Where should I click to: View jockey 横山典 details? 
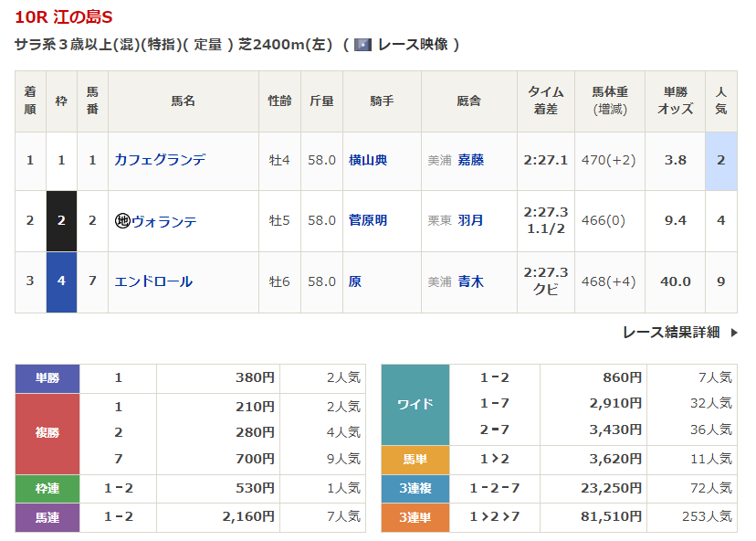click(x=368, y=160)
